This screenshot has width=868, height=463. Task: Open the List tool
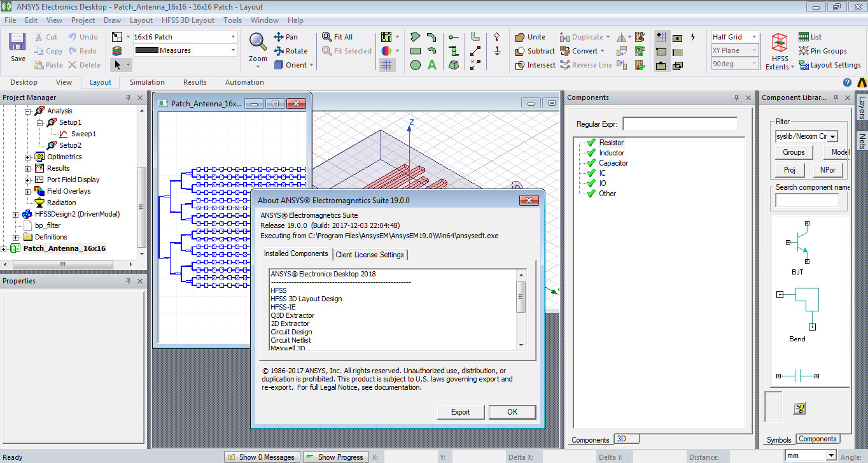click(x=810, y=37)
